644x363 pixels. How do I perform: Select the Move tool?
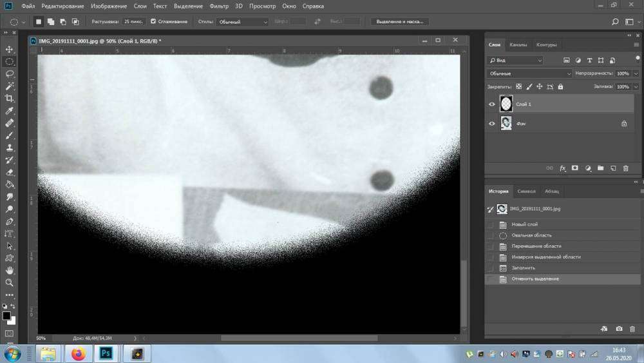point(9,49)
